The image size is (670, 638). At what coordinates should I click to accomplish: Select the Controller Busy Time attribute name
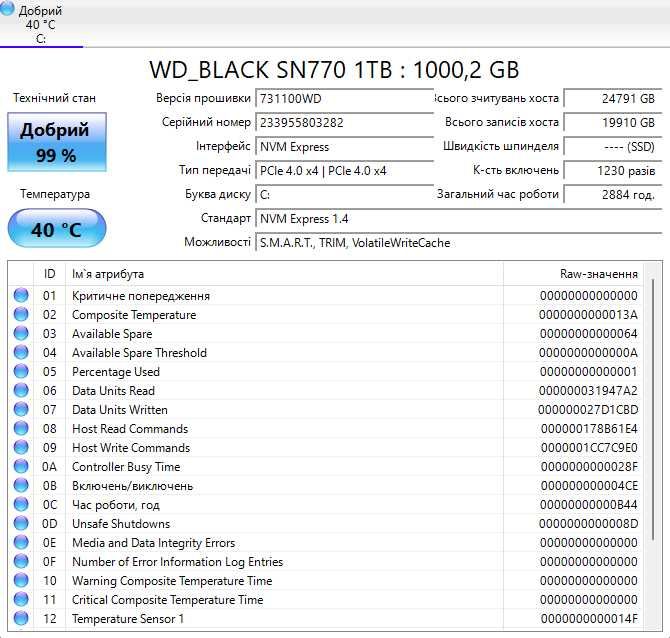(x=126, y=467)
